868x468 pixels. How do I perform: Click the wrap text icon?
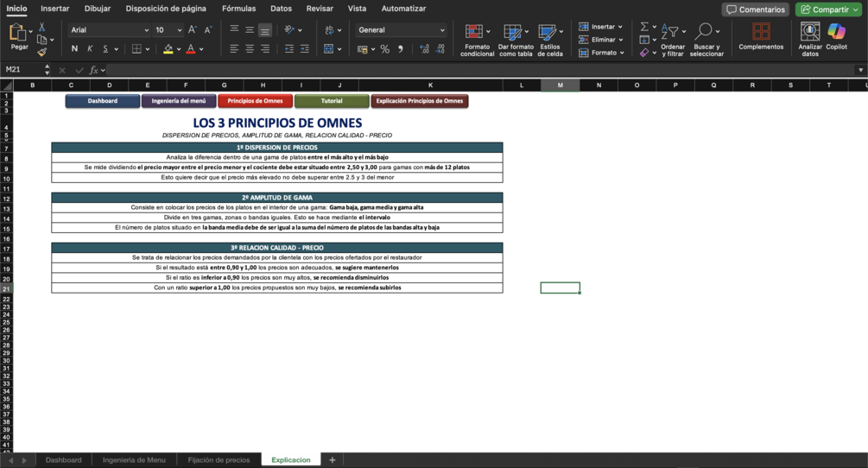329,30
